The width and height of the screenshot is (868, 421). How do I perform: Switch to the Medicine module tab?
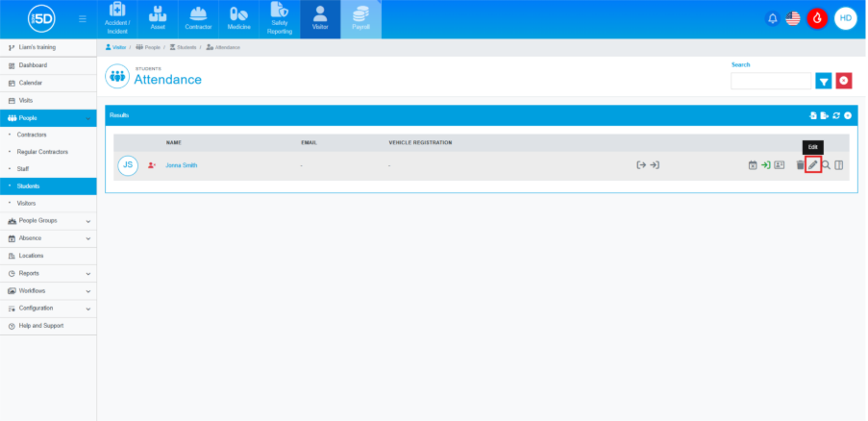click(x=238, y=19)
